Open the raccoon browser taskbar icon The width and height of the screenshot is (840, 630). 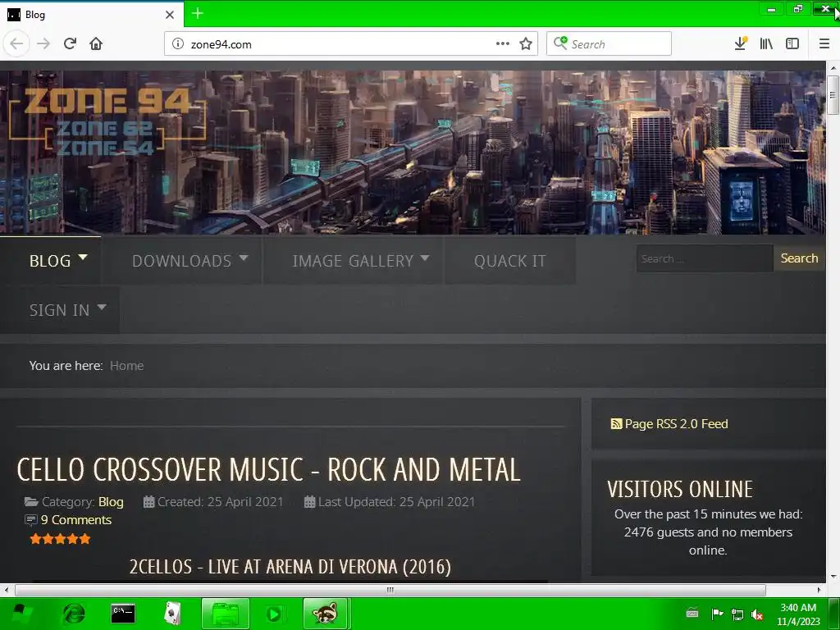[326, 614]
